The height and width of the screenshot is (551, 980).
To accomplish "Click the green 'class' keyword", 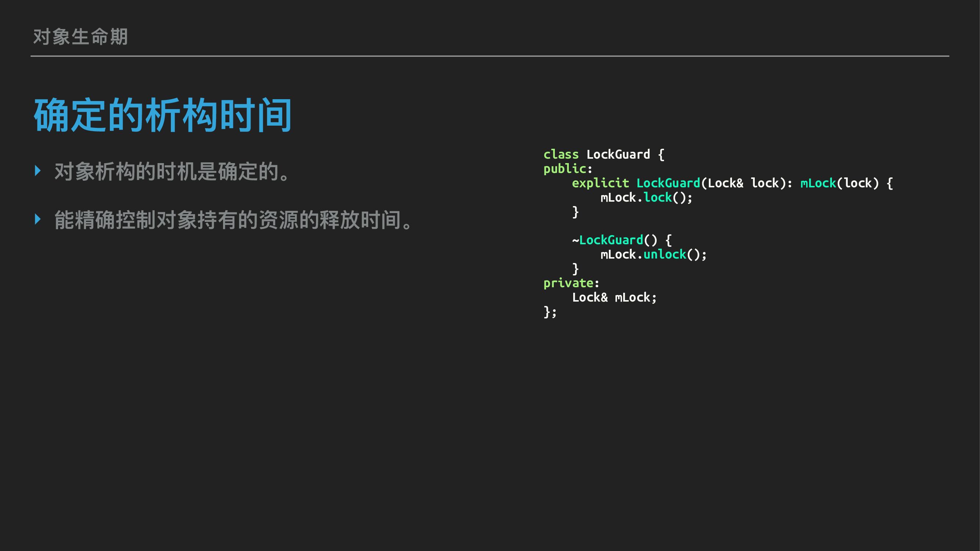I will [561, 154].
